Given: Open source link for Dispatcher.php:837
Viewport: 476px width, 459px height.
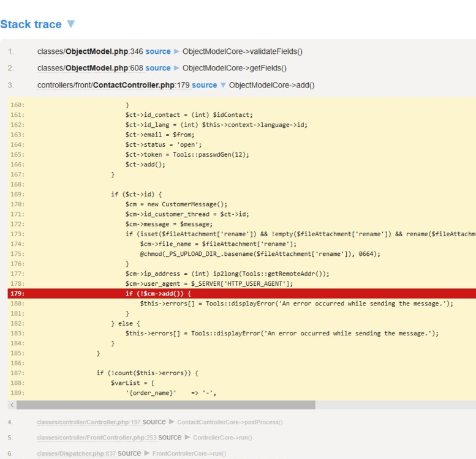Looking at the screenshot, I should (x=129, y=453).
